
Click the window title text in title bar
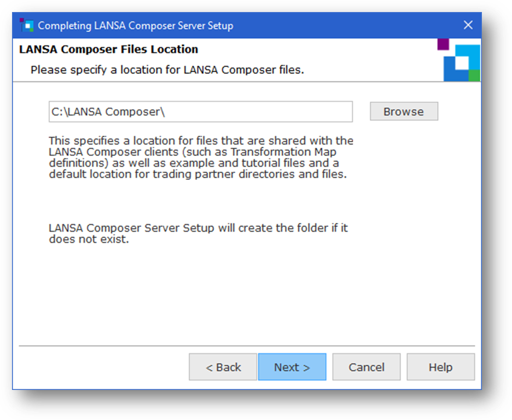(x=135, y=26)
